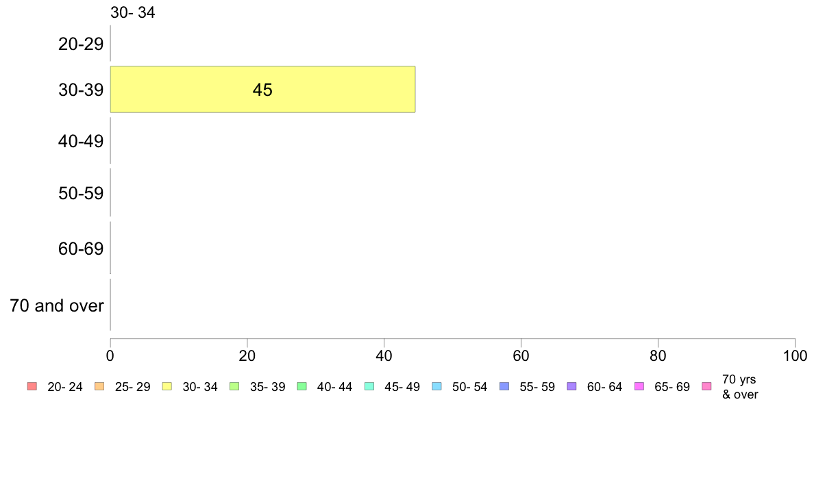814x504 pixels.
Task: Toggle the 65- 69 legend swatch
Action: click(x=639, y=386)
